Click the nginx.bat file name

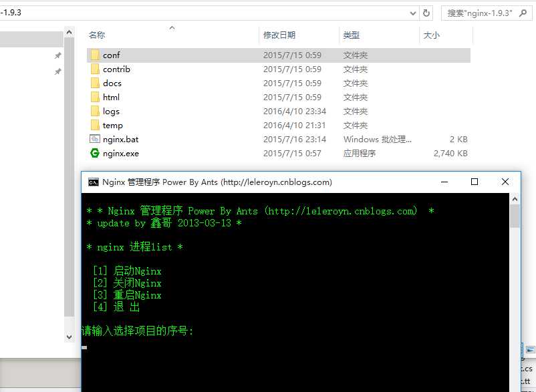[121, 140]
